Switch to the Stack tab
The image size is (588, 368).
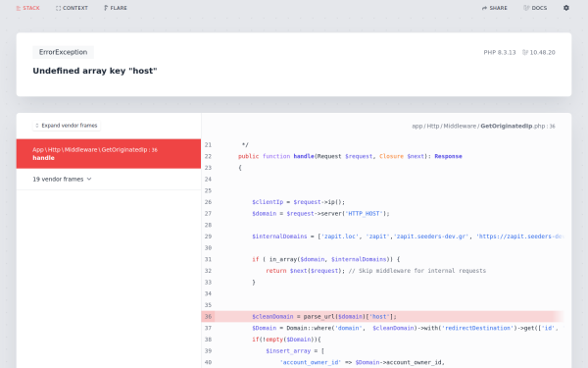[x=27, y=8]
